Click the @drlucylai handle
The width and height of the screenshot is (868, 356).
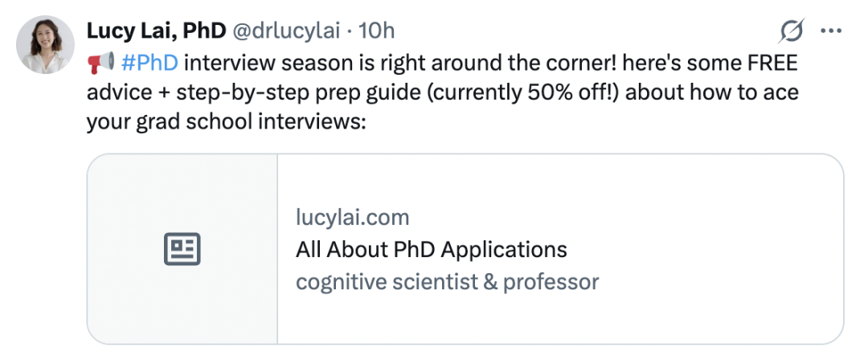tap(285, 31)
